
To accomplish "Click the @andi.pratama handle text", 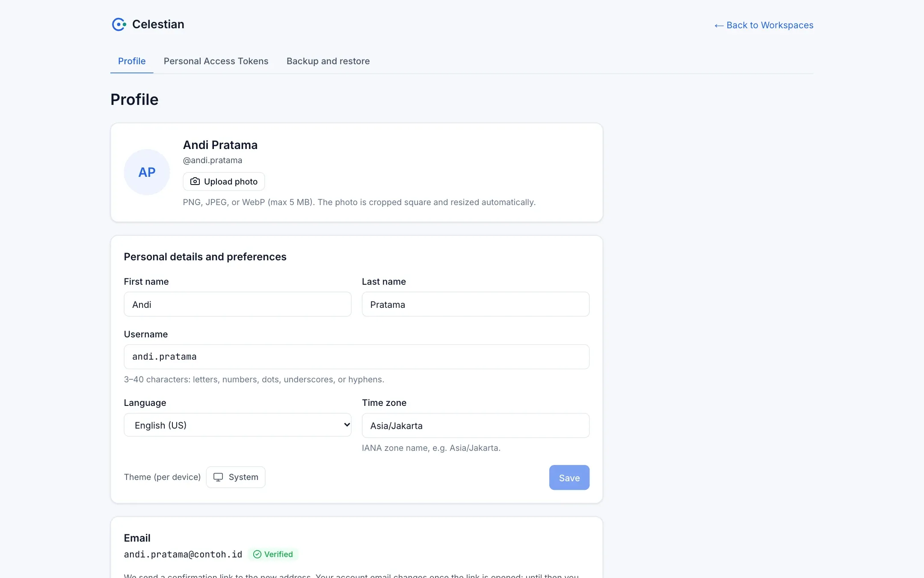I will click(213, 160).
